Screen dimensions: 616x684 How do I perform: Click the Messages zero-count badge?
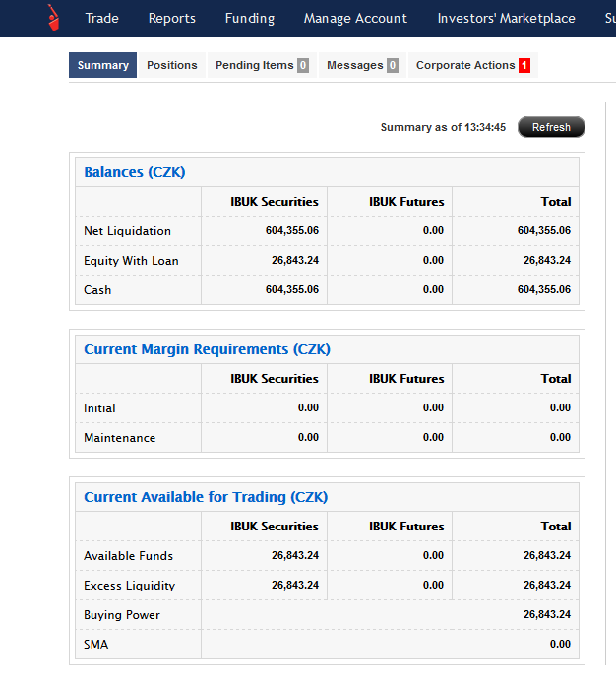click(x=393, y=66)
